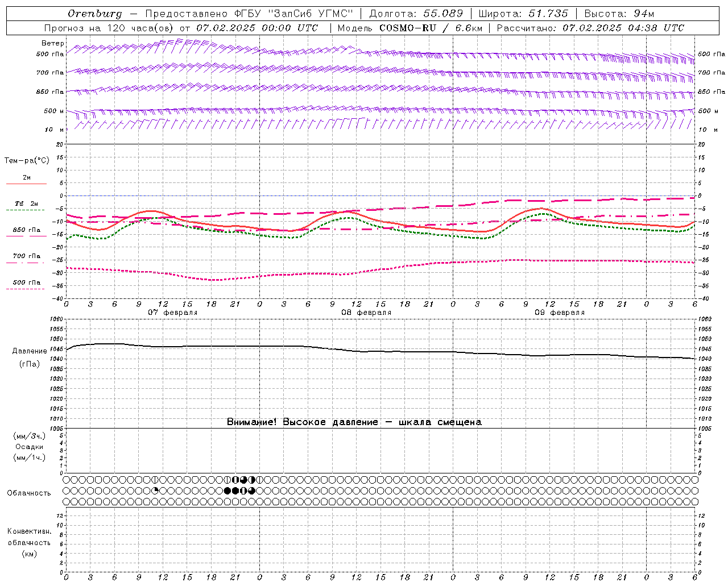This screenshot has width=728, height=582.
Task: Click 'Прогноз на 120 часа(ов)' forecast header
Action: tap(109, 28)
